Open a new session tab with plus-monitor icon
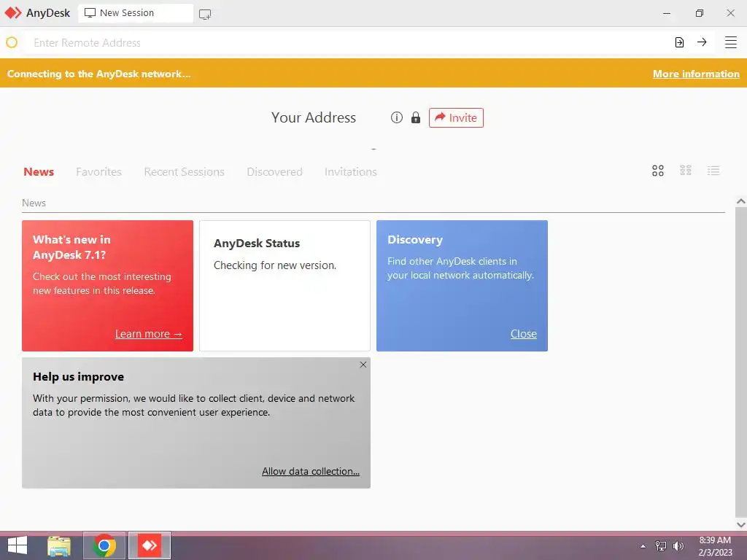747x560 pixels. (205, 15)
